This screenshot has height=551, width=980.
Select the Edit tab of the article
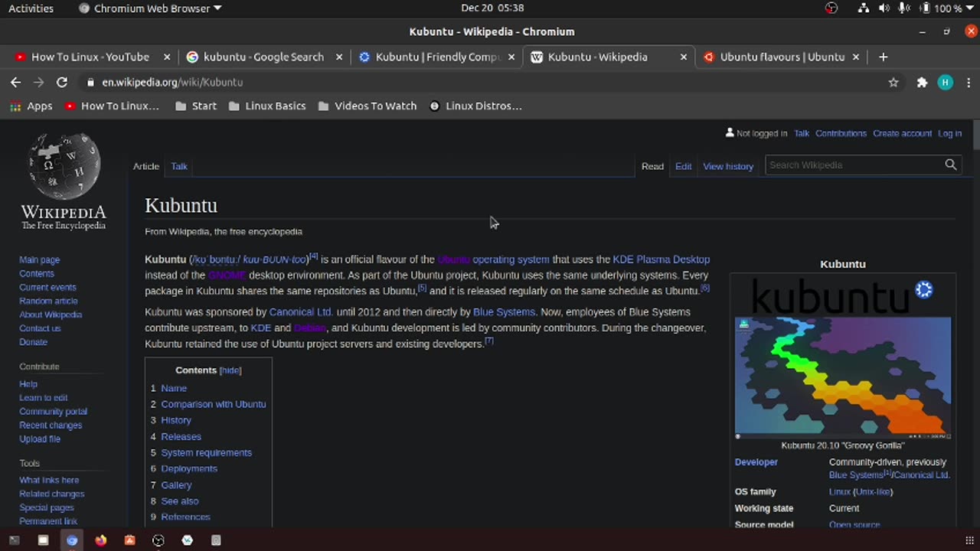(683, 166)
